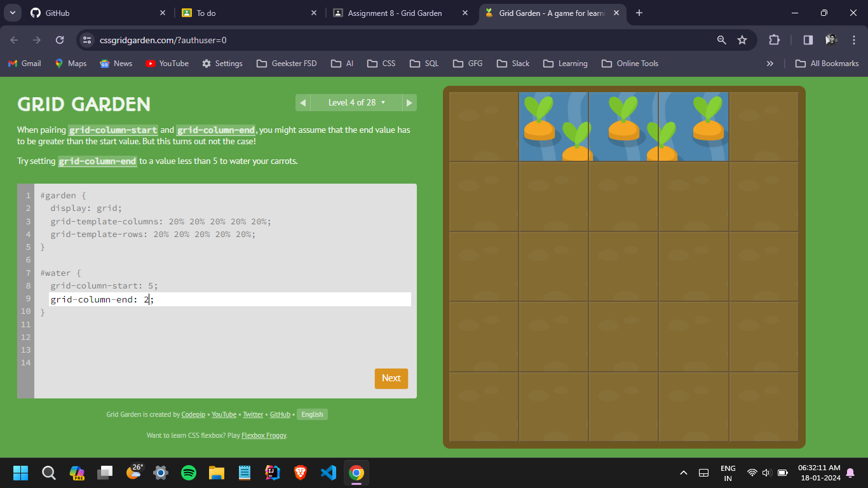This screenshot has width=868, height=488.
Task: Open the YouTube bookmark
Action: pyautogui.click(x=167, y=64)
